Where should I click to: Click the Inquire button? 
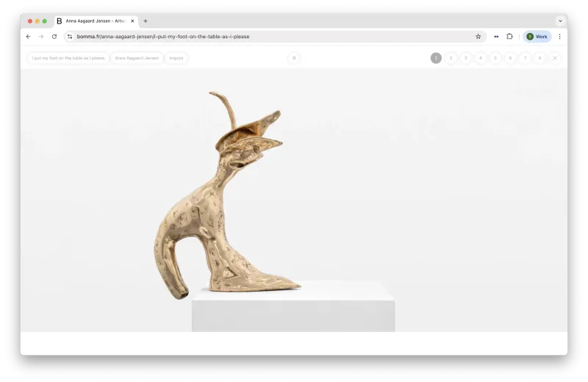click(176, 58)
